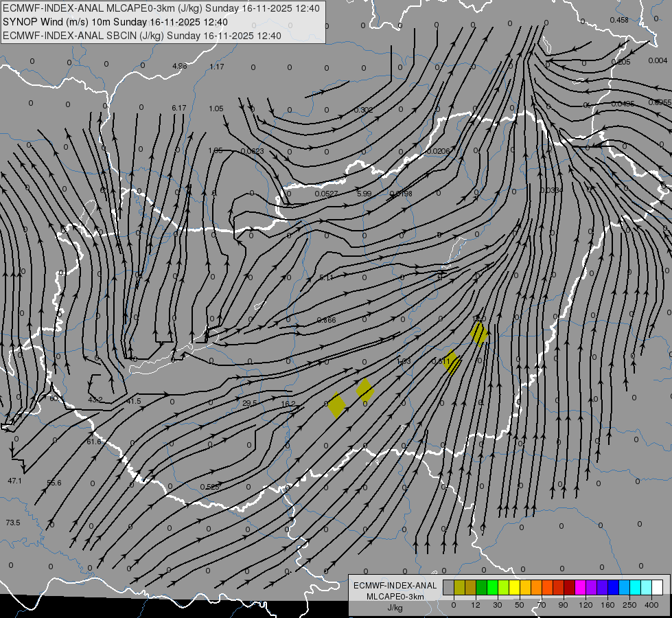Click the '250' legend tick label

[x=629, y=605]
